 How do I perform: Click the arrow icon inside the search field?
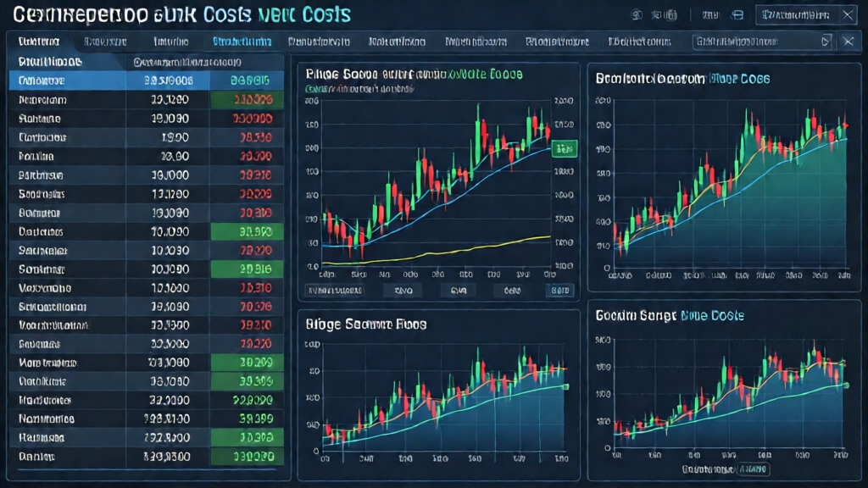826,42
